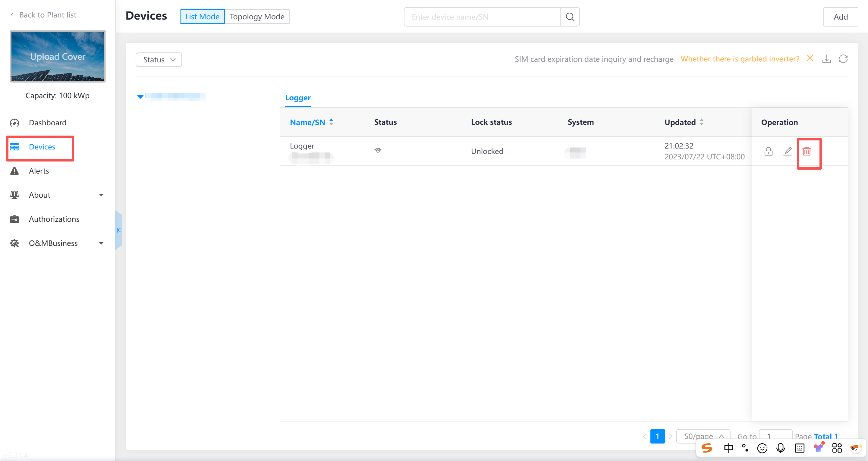The height and width of the screenshot is (461, 868).
Task: Click the red delete trash icon
Action: 806,151
